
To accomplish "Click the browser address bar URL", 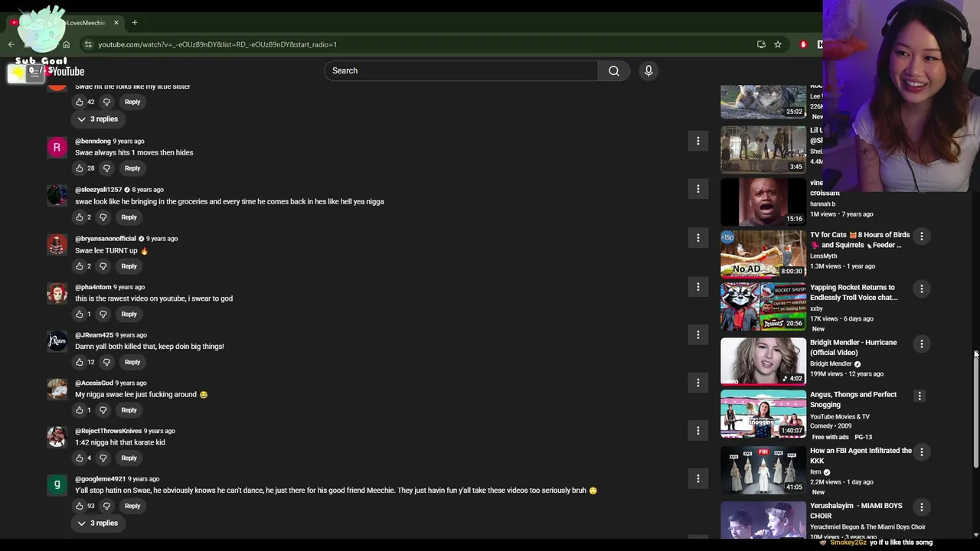I will pos(217,44).
